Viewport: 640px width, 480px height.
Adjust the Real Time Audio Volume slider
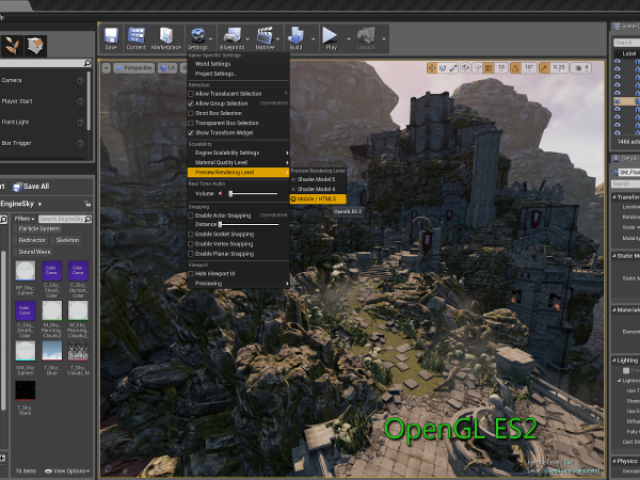[253, 194]
